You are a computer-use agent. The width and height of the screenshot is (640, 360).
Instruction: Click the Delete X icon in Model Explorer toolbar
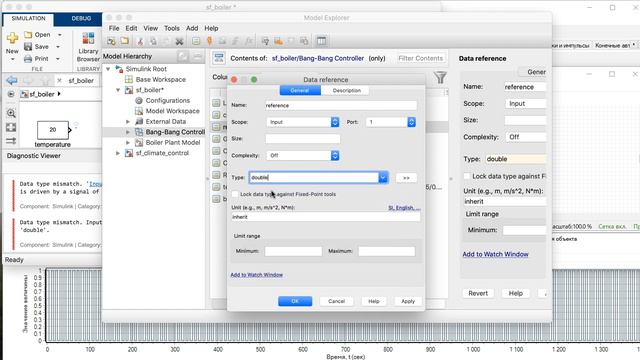click(179, 41)
